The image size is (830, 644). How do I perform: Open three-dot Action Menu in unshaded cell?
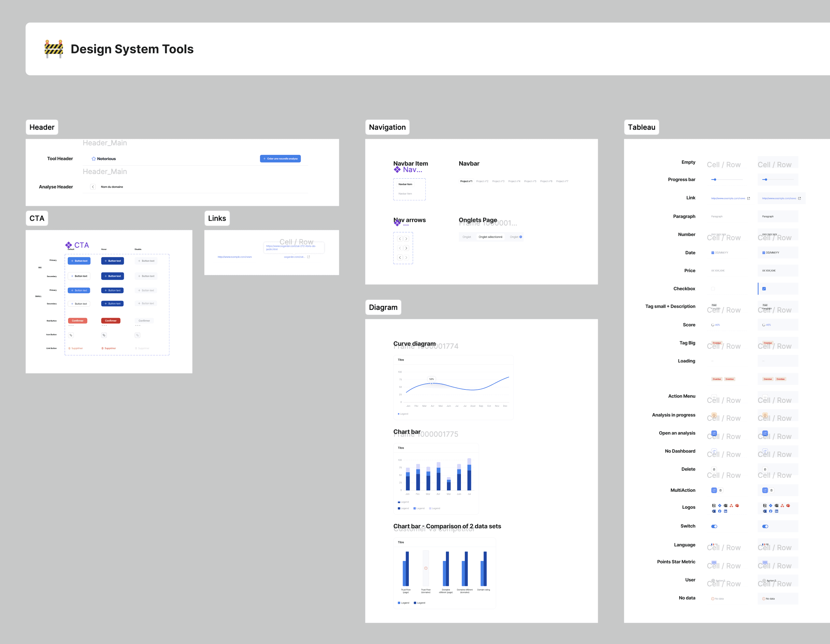(714, 397)
